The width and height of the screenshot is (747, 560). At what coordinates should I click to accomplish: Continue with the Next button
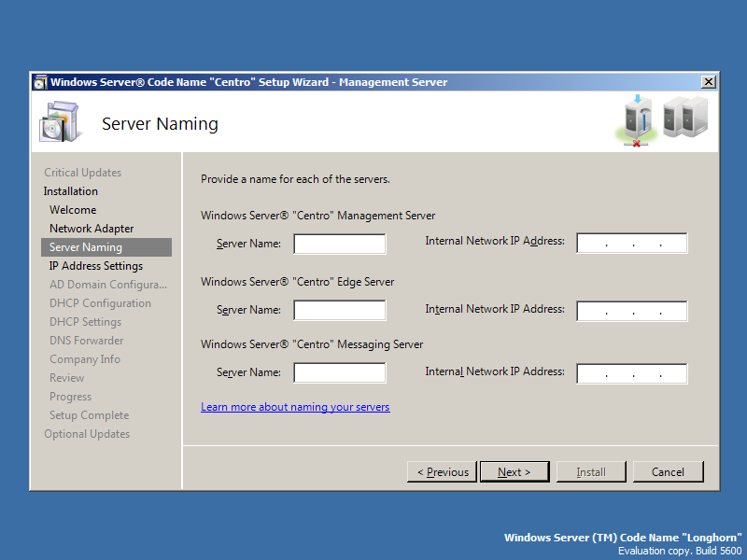click(514, 472)
